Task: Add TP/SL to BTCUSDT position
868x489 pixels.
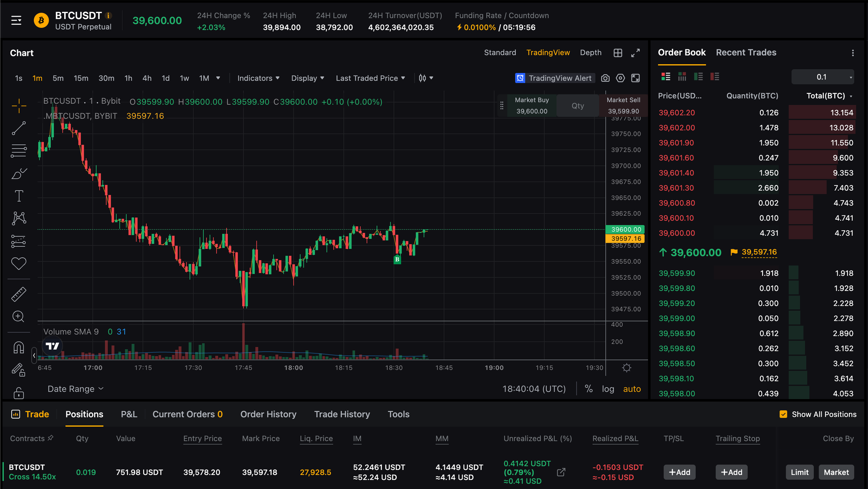Action: [679, 472]
